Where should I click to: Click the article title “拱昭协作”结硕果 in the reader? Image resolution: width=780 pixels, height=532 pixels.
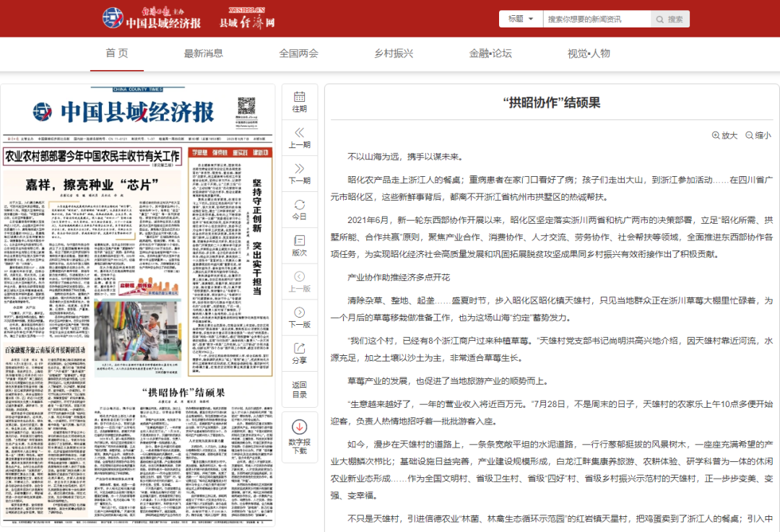552,103
